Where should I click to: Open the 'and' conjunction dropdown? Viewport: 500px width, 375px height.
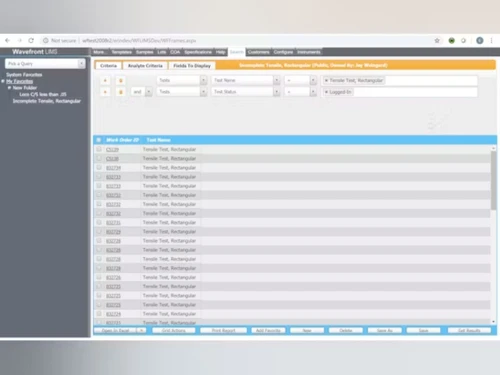pyautogui.click(x=149, y=92)
